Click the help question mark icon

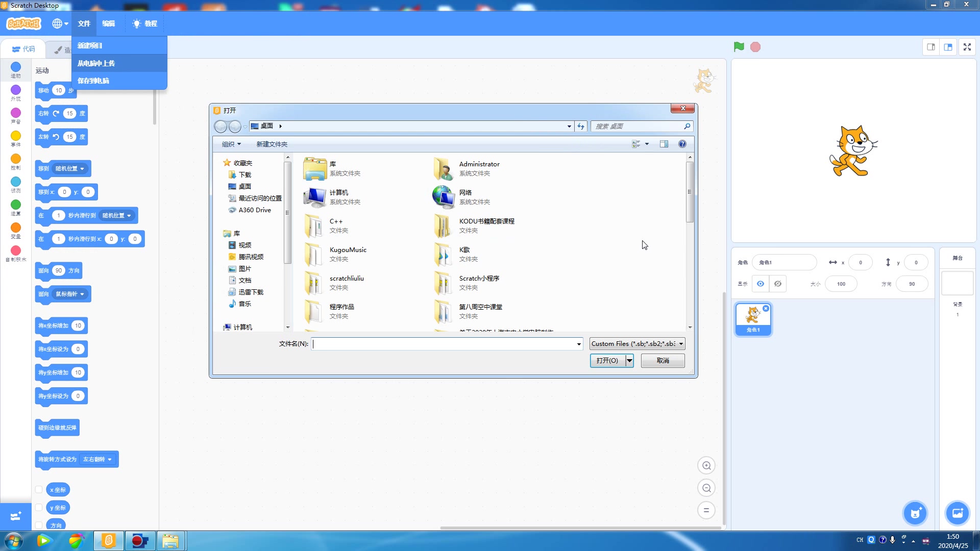coord(682,144)
